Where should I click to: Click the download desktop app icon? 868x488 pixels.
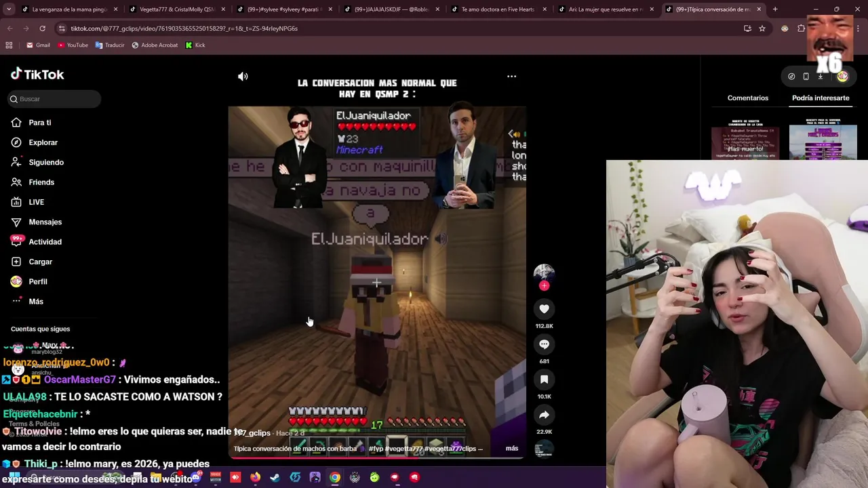pyautogui.click(x=820, y=77)
